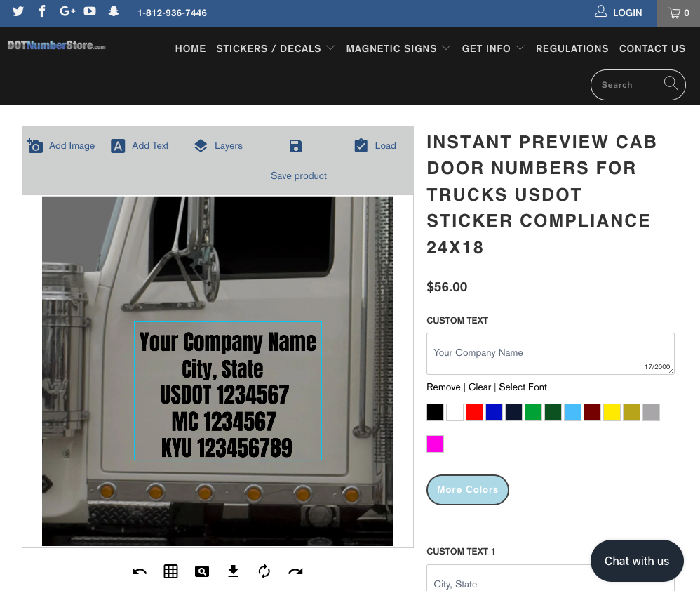Click the More Colors button
Screen dimensions: 700x591
click(x=467, y=490)
